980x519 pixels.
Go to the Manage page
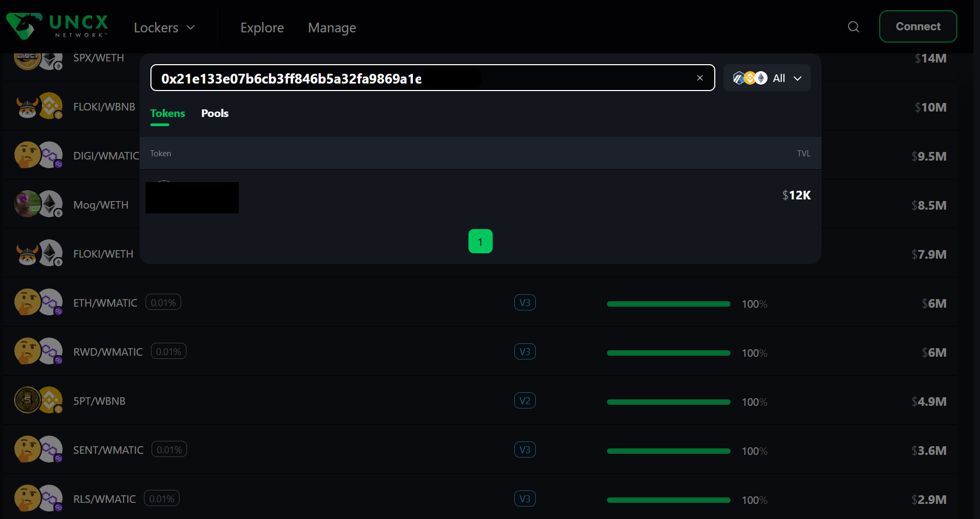[332, 27]
